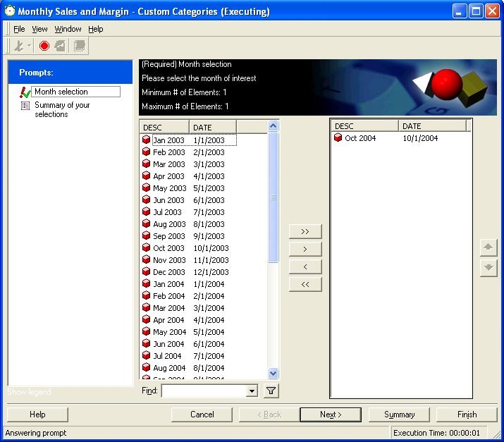Open the Find combo box dropdown

point(252,391)
